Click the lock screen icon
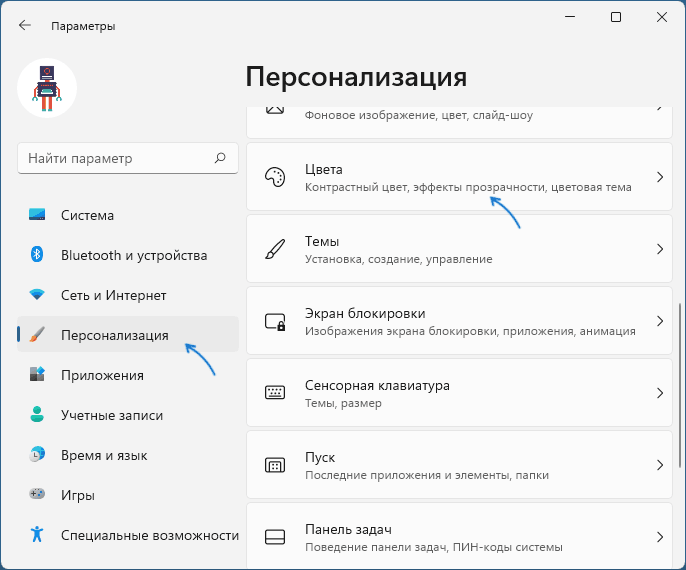This screenshot has width=686, height=570. pos(275,322)
